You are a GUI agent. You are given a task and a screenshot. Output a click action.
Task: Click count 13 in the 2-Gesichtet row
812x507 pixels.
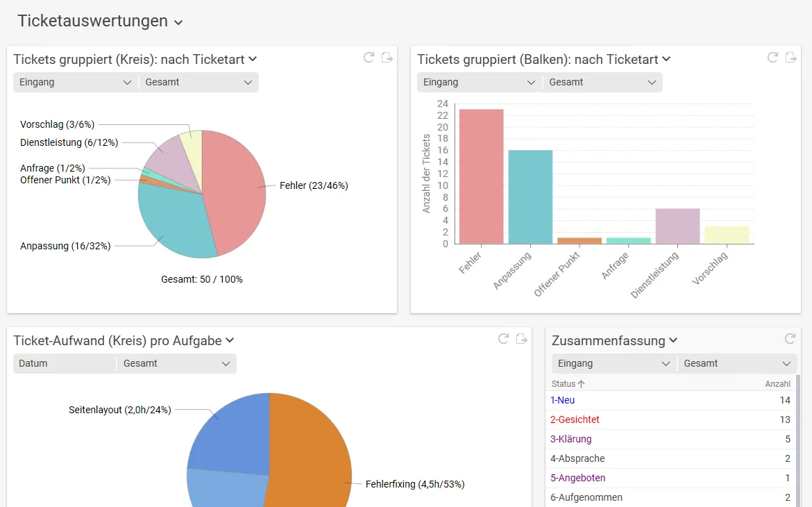click(784, 420)
